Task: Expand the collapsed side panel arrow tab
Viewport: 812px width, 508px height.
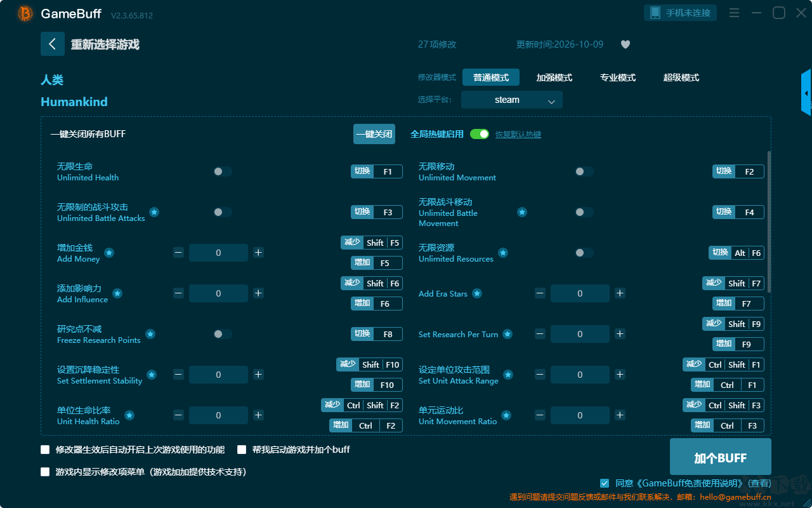Action: tap(806, 93)
